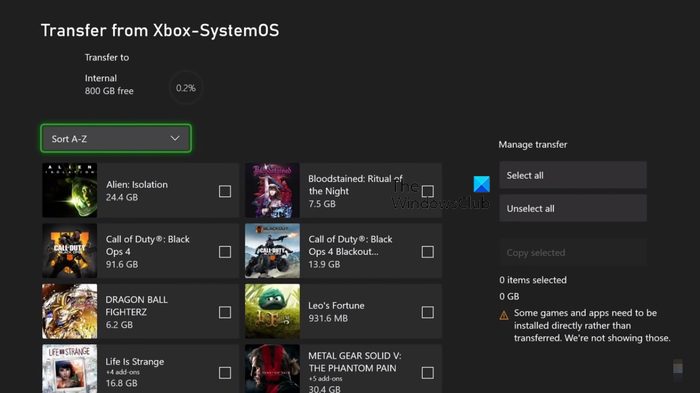
Task: Open the Sort A-Z dropdown
Action: coord(116,138)
